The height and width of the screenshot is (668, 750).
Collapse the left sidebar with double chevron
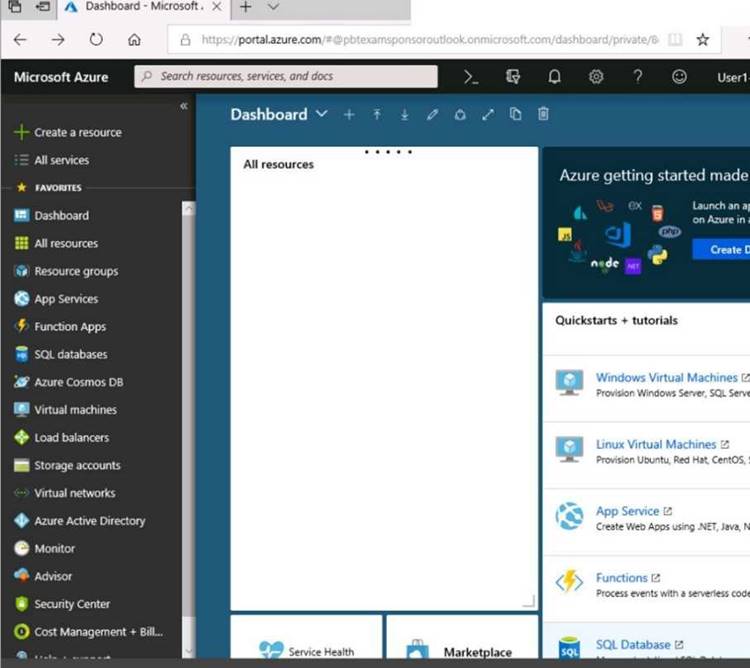click(x=184, y=106)
